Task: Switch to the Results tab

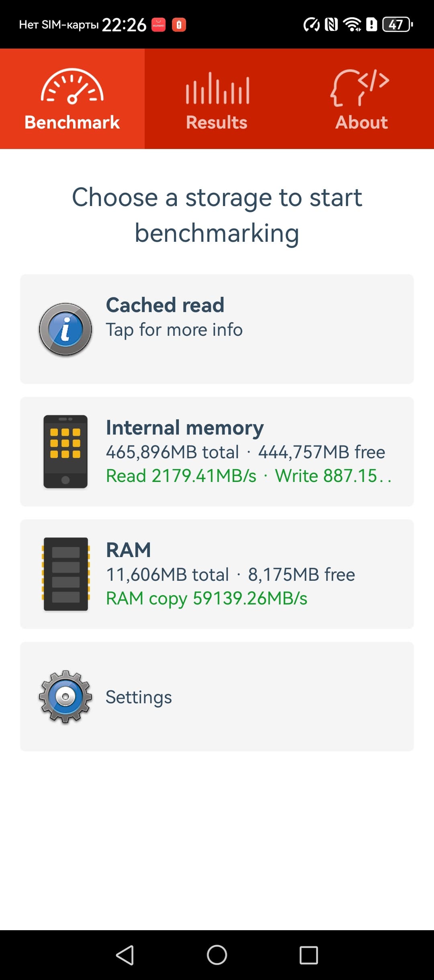Action: coord(217,122)
